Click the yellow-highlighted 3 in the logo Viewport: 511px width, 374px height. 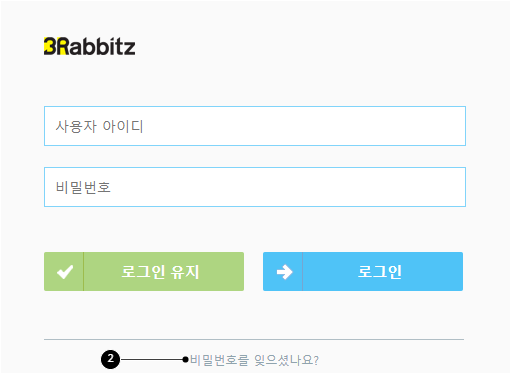[x=49, y=46]
